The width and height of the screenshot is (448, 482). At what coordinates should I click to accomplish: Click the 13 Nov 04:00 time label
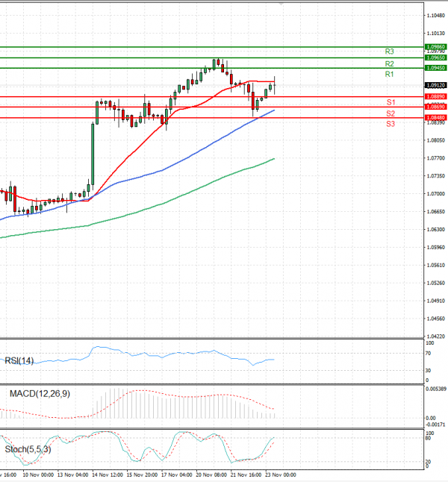(73, 475)
